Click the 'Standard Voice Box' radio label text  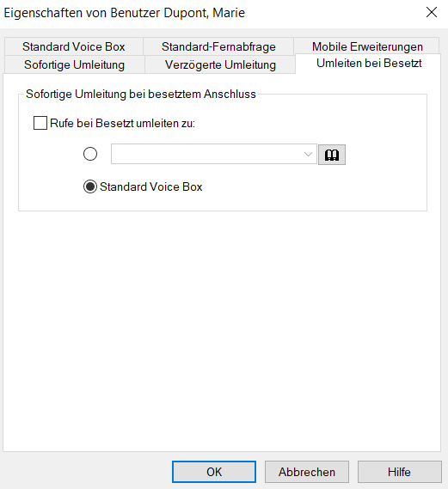(151, 186)
